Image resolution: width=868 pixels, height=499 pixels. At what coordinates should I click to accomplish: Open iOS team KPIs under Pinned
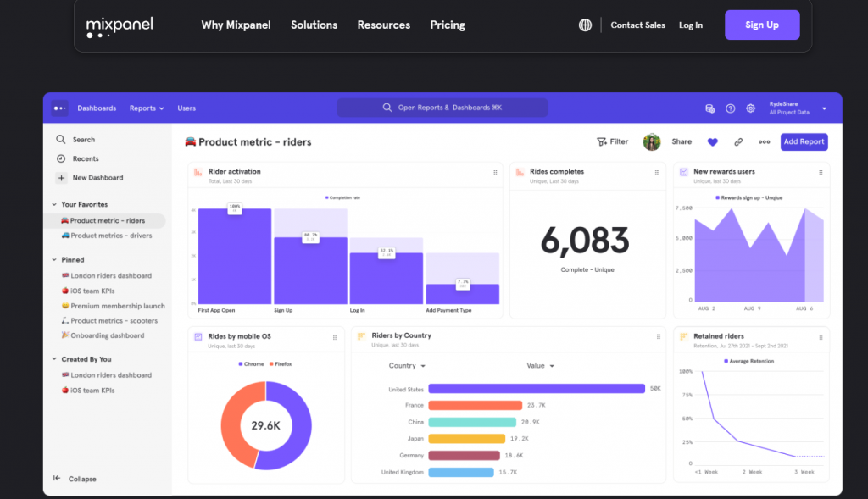click(92, 291)
